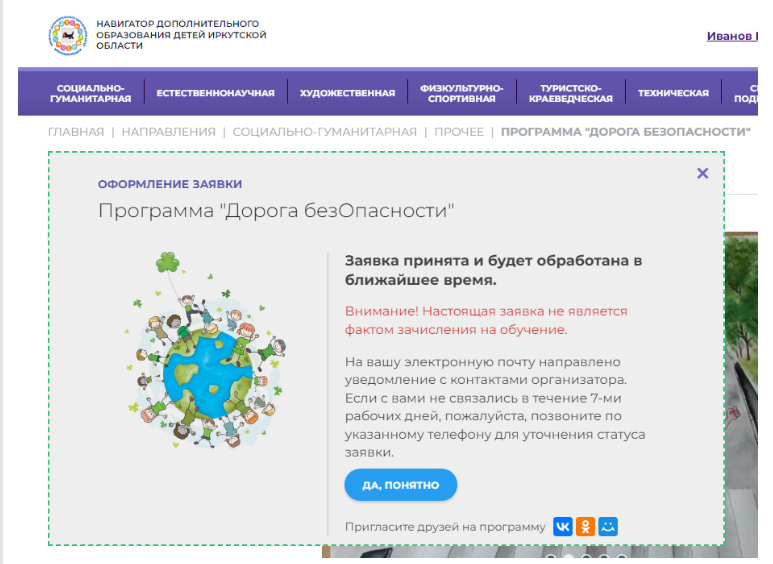The image size is (773, 564).
Task: Click the Navigator site logo
Action: [x=68, y=35]
